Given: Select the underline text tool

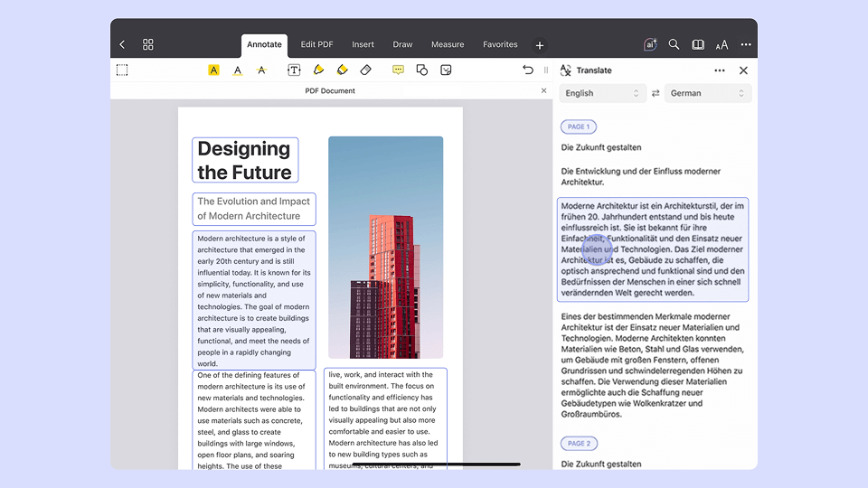Looking at the screenshot, I should (238, 70).
